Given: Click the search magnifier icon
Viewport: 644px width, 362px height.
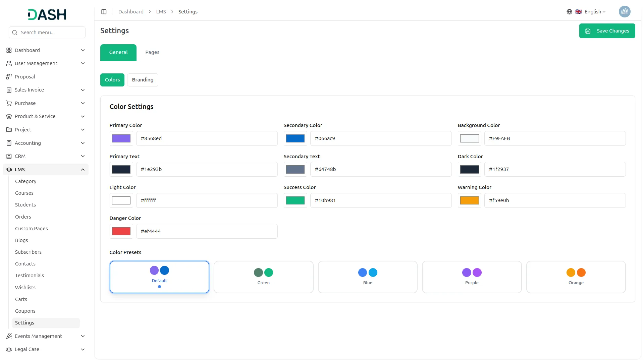Looking at the screenshot, I should 15,33.
